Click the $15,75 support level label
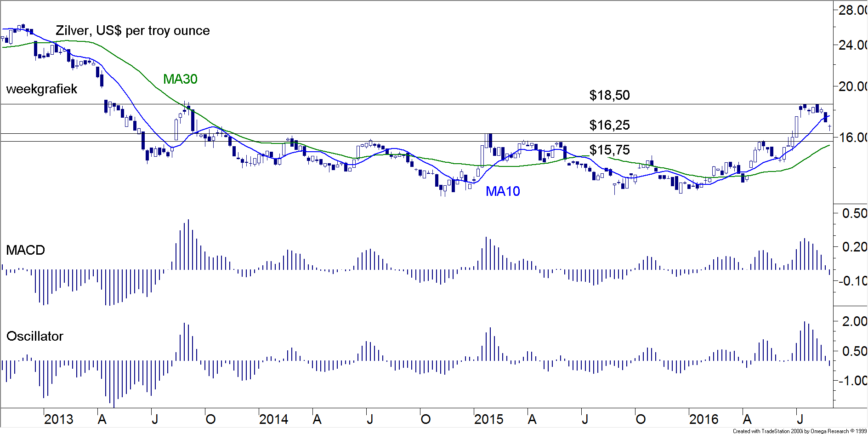Screen dimensions: 868x434 [609, 150]
